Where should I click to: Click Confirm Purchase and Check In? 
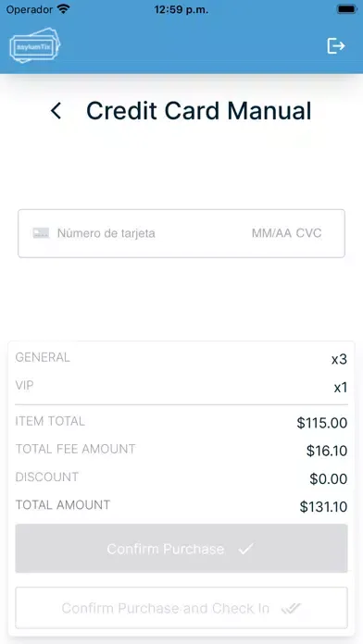181,608
